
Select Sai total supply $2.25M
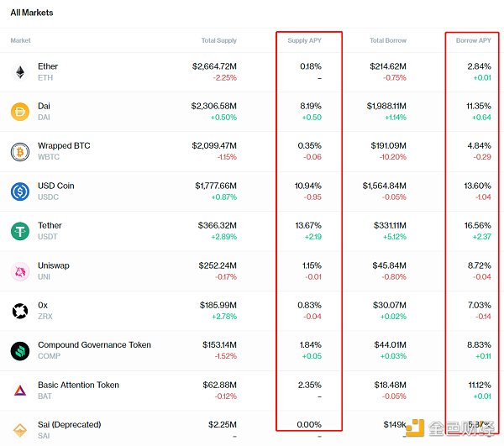point(223,424)
